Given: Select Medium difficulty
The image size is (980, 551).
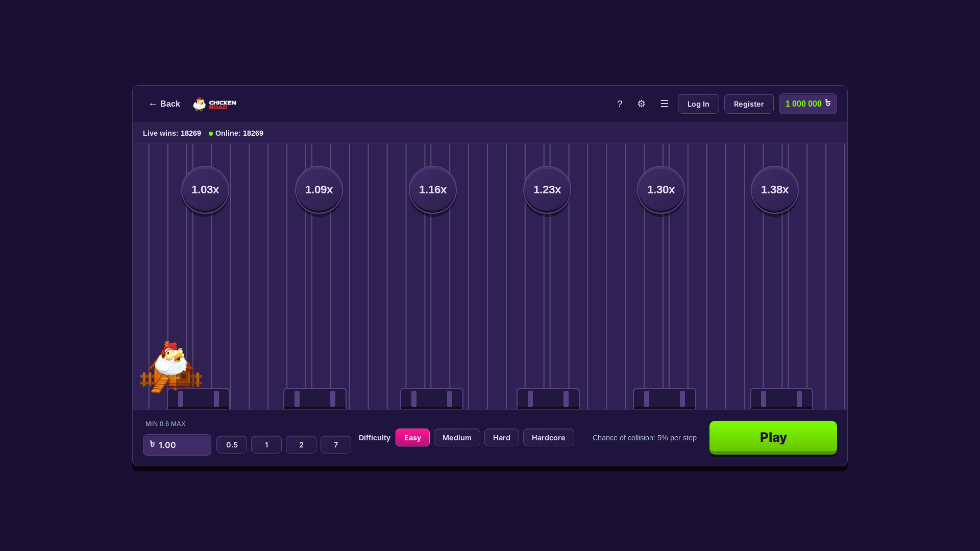Looking at the screenshot, I should [457, 438].
